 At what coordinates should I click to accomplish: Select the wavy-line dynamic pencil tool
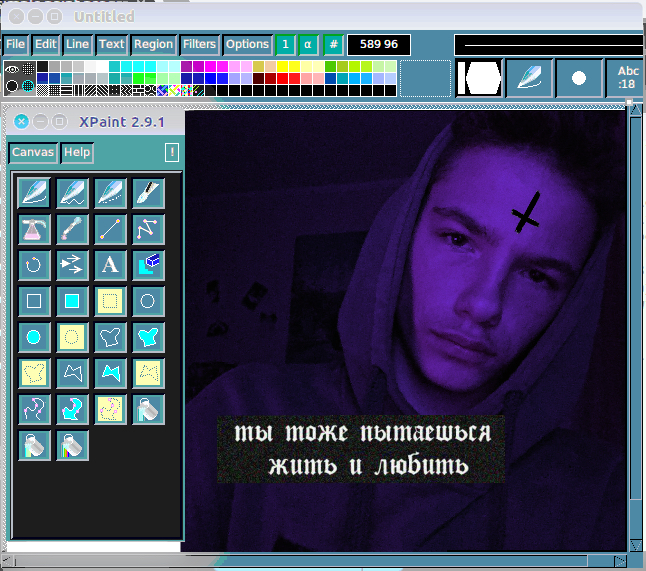[x=72, y=193]
